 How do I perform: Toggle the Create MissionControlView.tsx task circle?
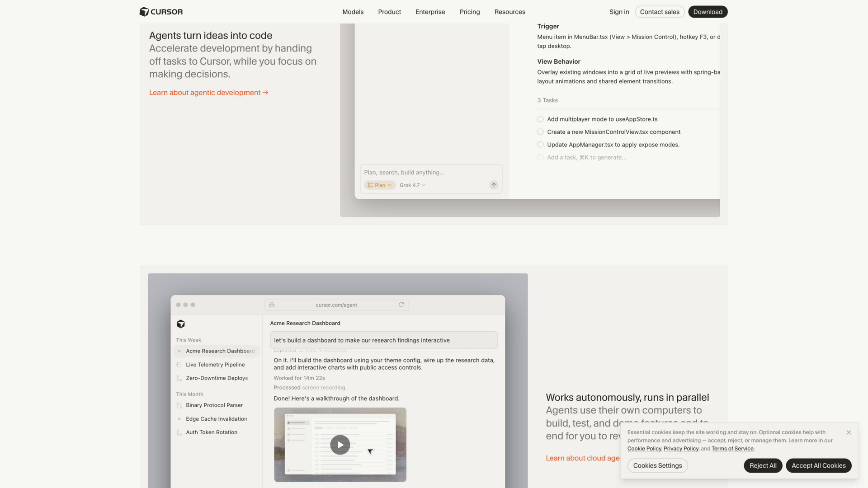pos(540,132)
